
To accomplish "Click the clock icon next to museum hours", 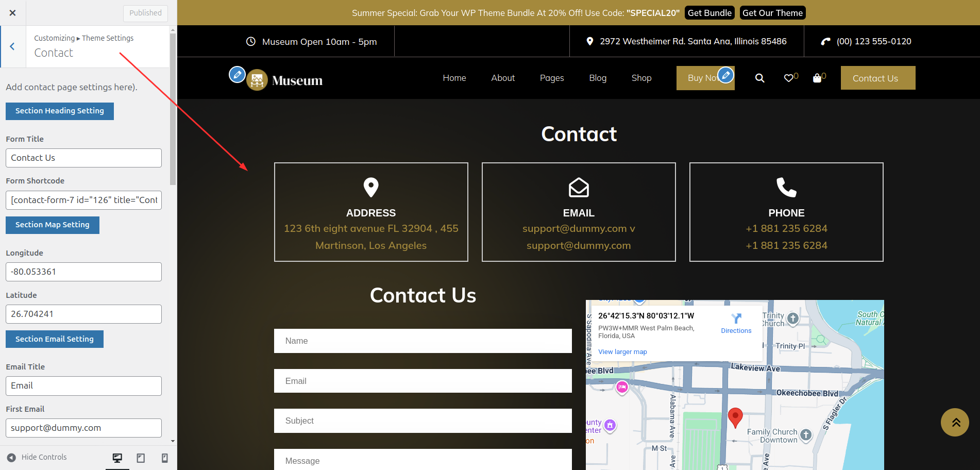I will [x=250, y=41].
